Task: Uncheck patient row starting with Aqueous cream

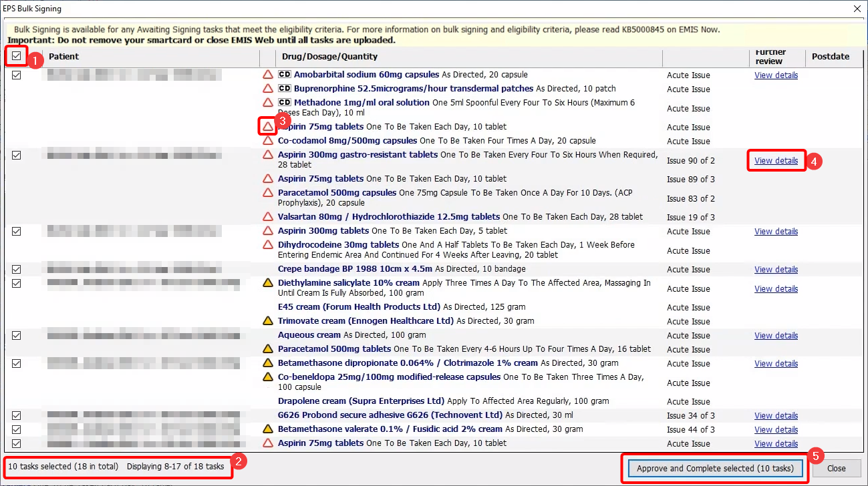Action: (17, 335)
